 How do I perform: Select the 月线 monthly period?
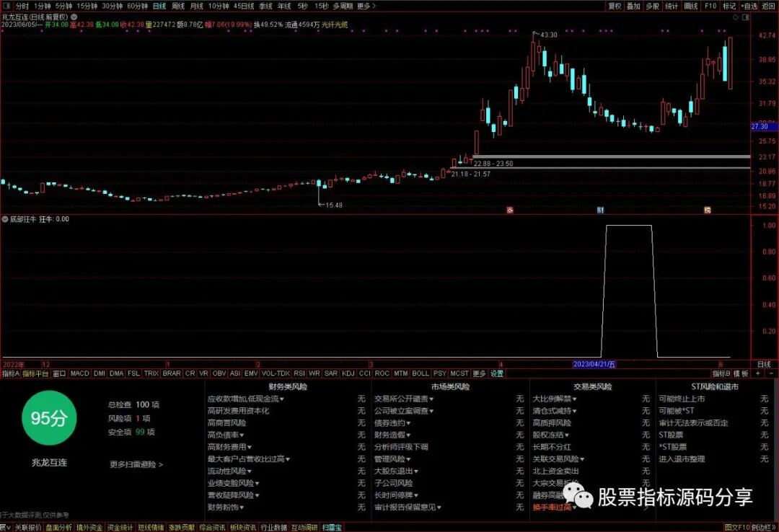coord(197,6)
